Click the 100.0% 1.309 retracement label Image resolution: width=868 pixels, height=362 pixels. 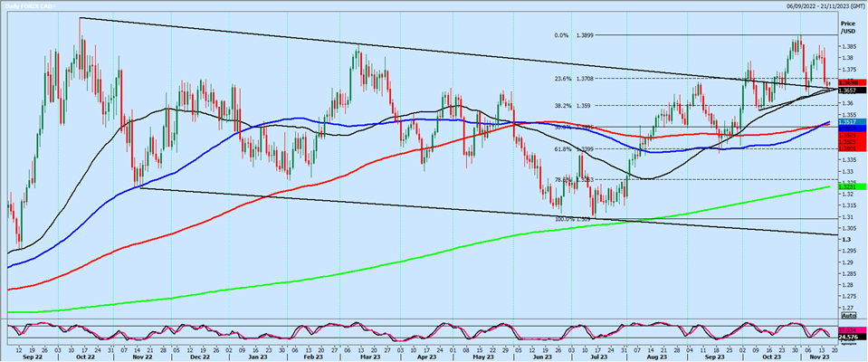572,219
